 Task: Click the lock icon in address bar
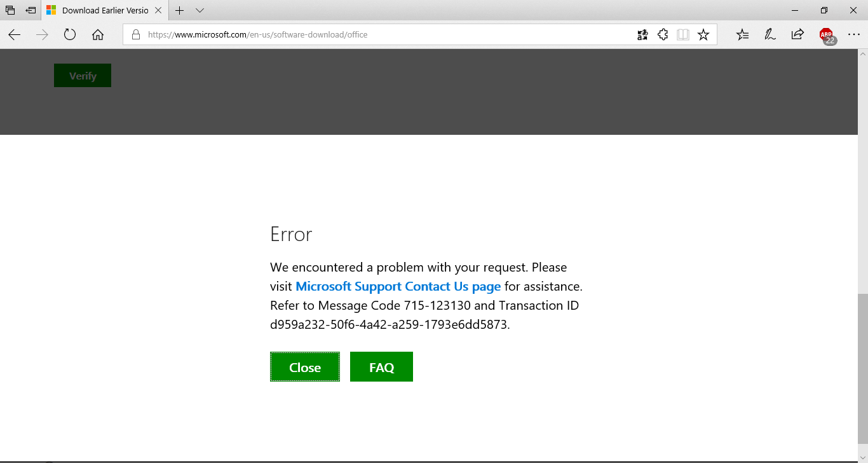coord(135,35)
